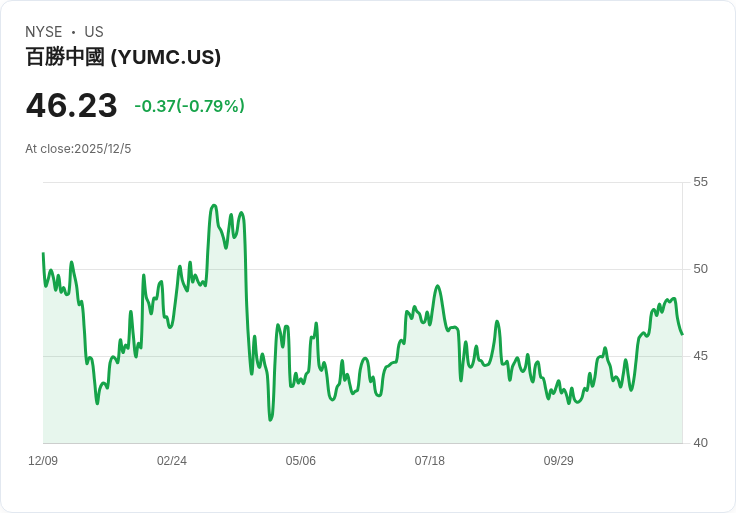Image resolution: width=736 pixels, height=513 pixels.
Task: Click the -0.37(-0.79%) price change
Action: 189,106
